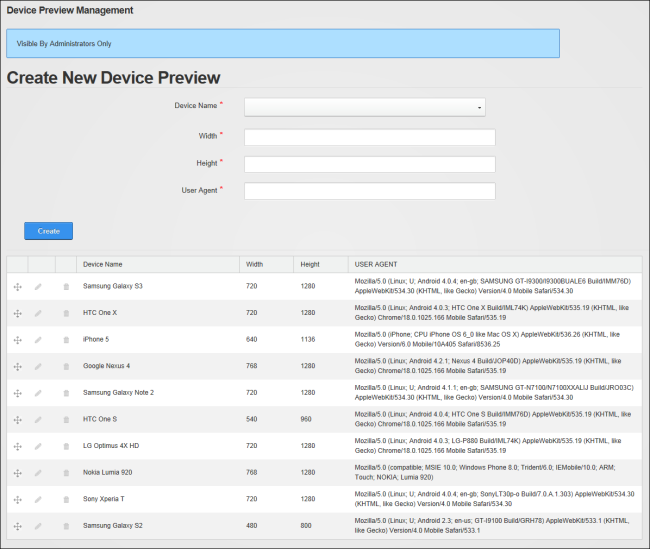Edit the Samsung Galaxy S2 device
The image size is (650, 549).
point(38,526)
